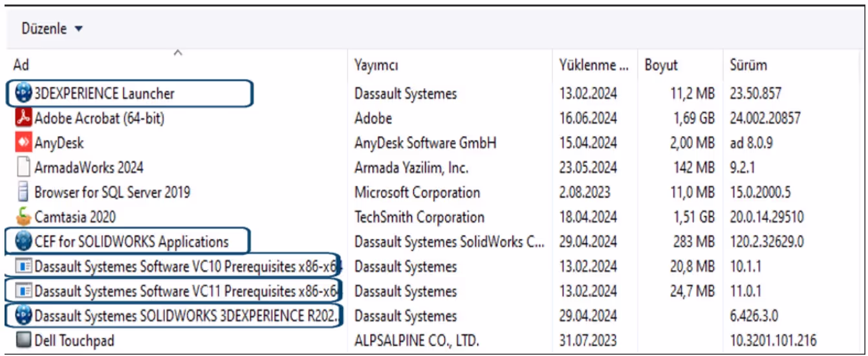Click publisher ALPSALPINE CO., LTD.
868x356 pixels.
[417, 340]
